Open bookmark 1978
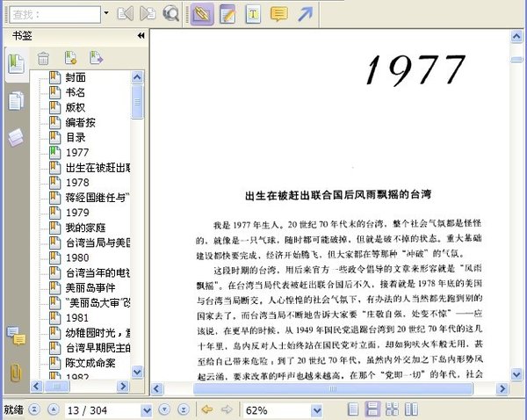The width and height of the screenshot is (527, 420). [x=77, y=183]
